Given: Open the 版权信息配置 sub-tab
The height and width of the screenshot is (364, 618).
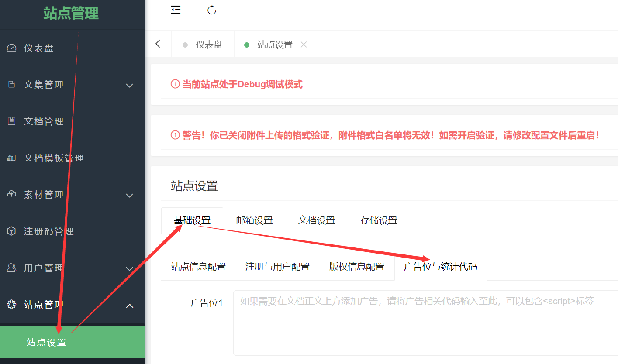Looking at the screenshot, I should pyautogui.click(x=356, y=267).
